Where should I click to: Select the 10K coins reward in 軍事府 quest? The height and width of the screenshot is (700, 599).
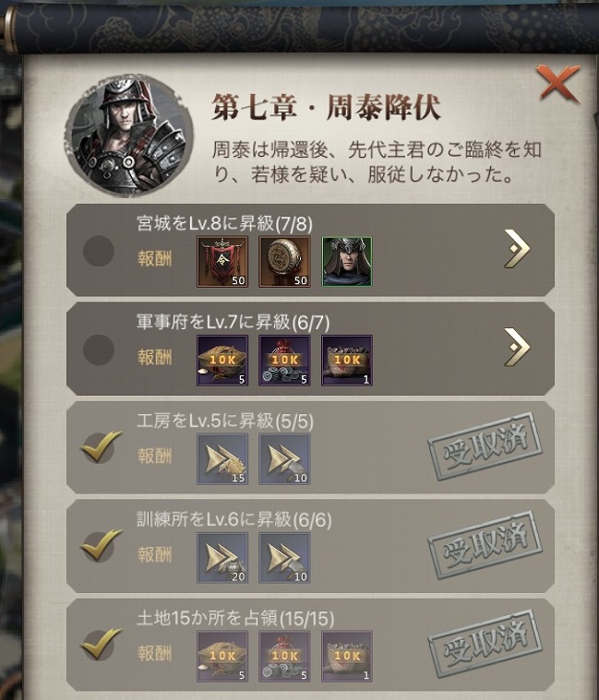tap(284, 361)
